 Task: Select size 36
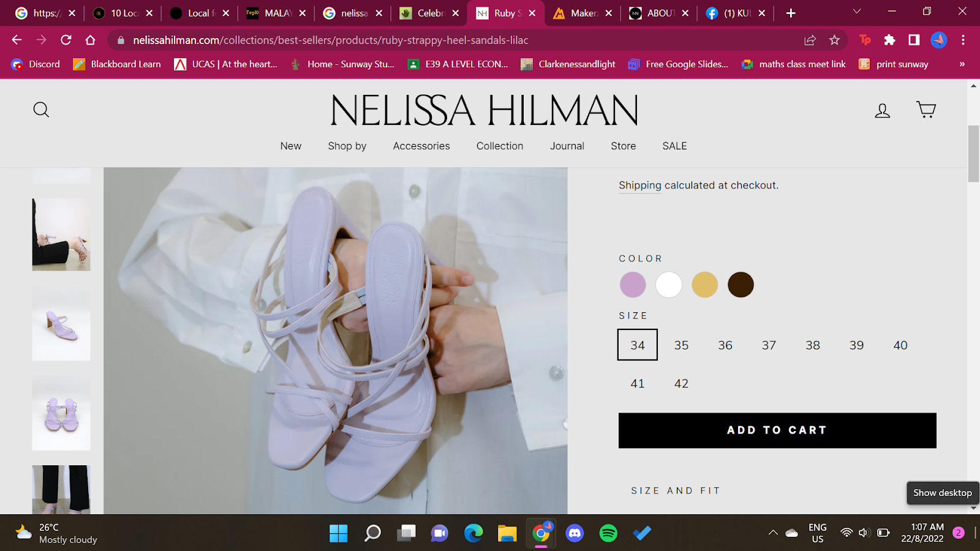click(725, 345)
